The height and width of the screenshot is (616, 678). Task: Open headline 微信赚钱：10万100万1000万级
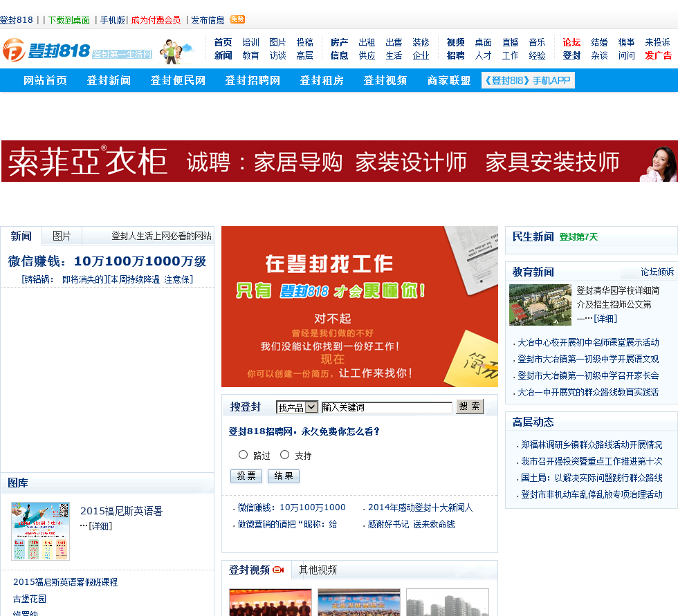click(x=107, y=261)
